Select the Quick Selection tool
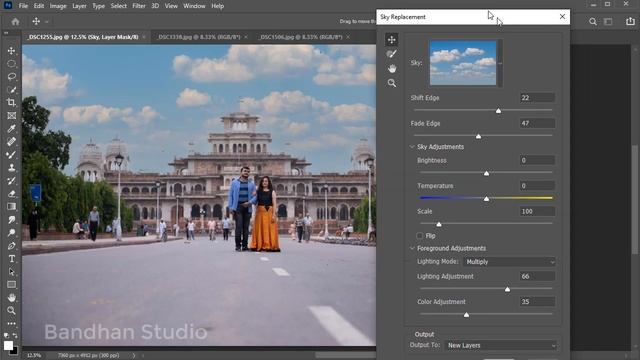Viewport: 640px width, 360px height. point(11,89)
